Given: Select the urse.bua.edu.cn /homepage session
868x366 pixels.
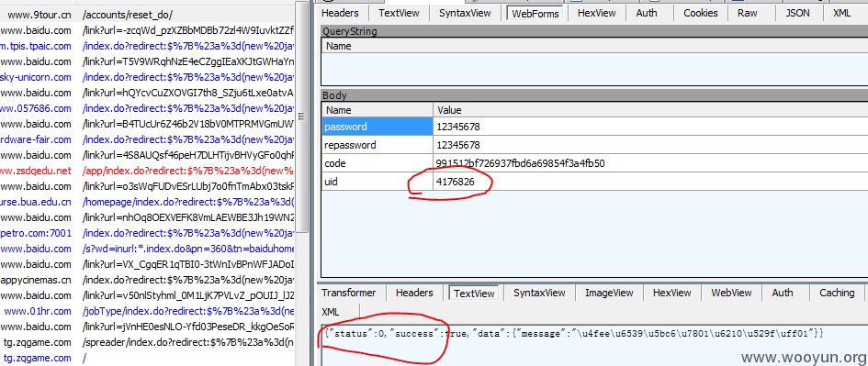Looking at the screenshot, I should [147, 202].
